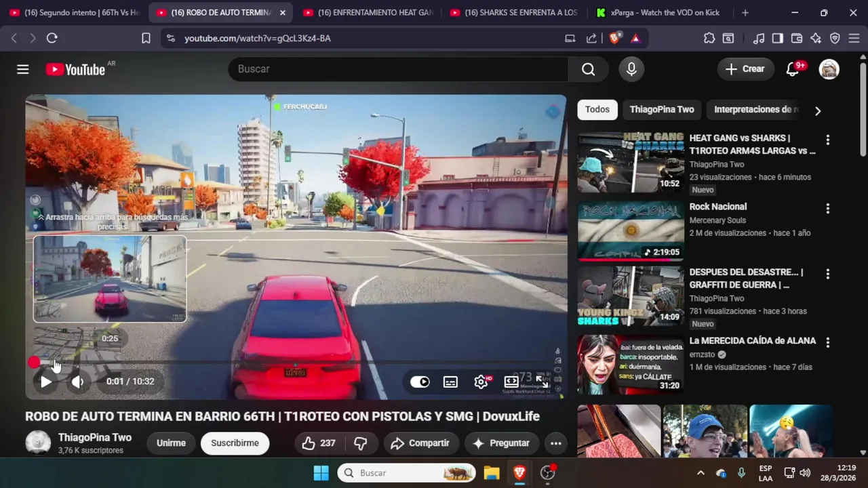Open Brave VPN shield icon
The height and width of the screenshot is (488, 868).
pyautogui.click(x=835, y=39)
